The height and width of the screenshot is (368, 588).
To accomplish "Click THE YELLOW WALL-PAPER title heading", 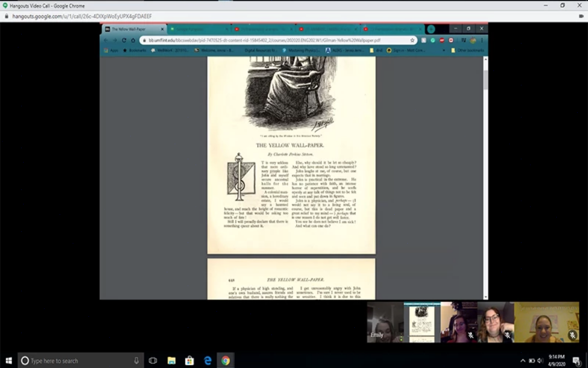I will [x=290, y=145].
